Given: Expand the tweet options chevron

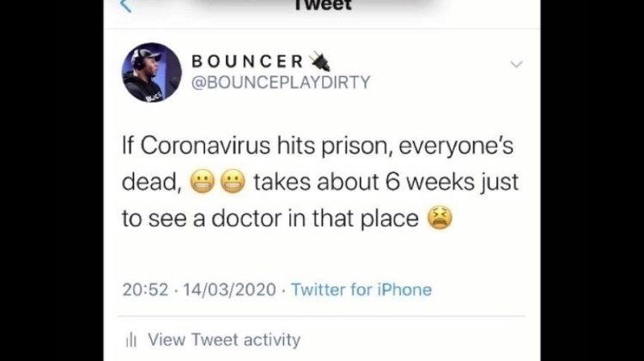Looking at the screenshot, I should (x=516, y=64).
